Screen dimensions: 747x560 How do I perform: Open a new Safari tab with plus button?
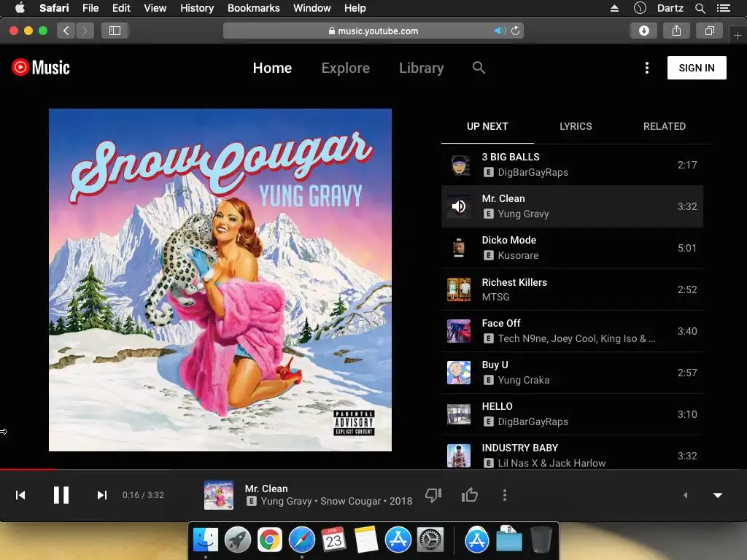click(738, 35)
